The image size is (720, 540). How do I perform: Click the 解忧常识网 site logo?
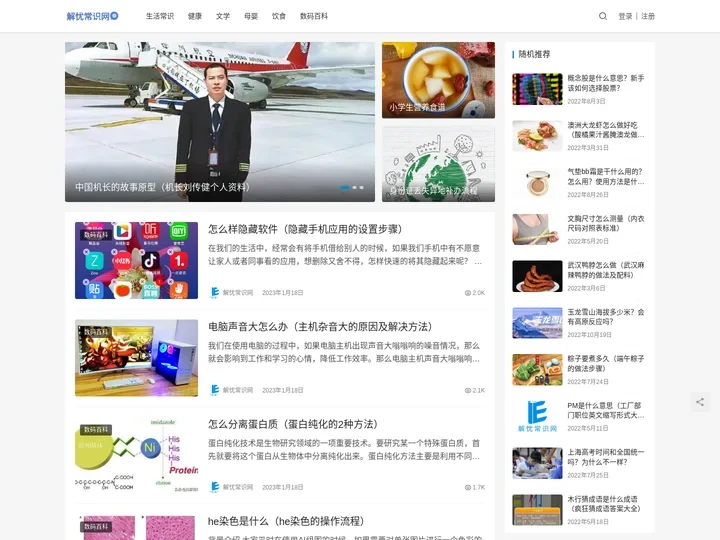pos(92,16)
